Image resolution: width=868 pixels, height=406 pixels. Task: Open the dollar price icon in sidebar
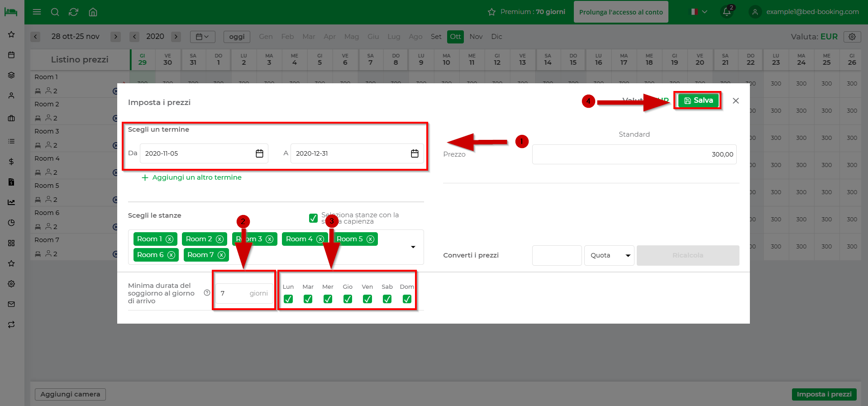pos(11,162)
